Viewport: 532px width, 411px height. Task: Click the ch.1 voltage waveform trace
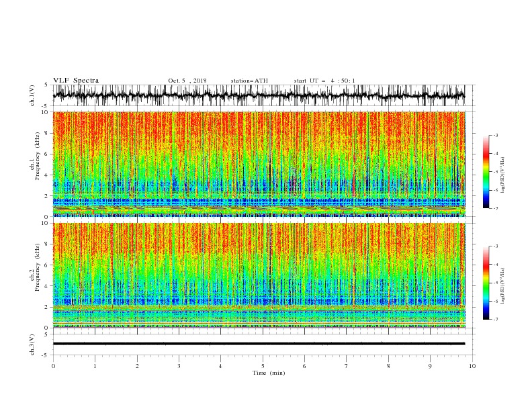[259, 95]
